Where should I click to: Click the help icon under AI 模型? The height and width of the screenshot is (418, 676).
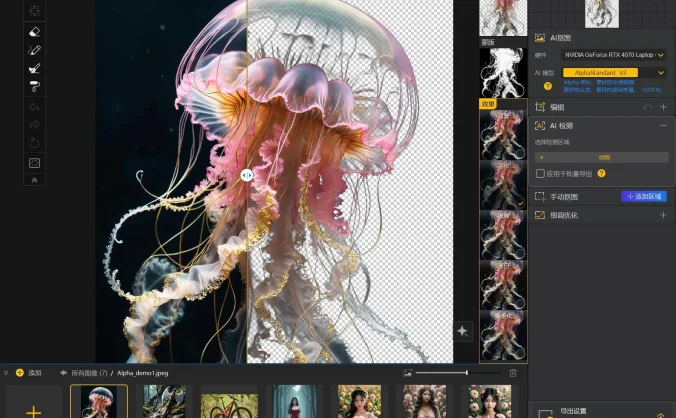pyautogui.click(x=548, y=86)
